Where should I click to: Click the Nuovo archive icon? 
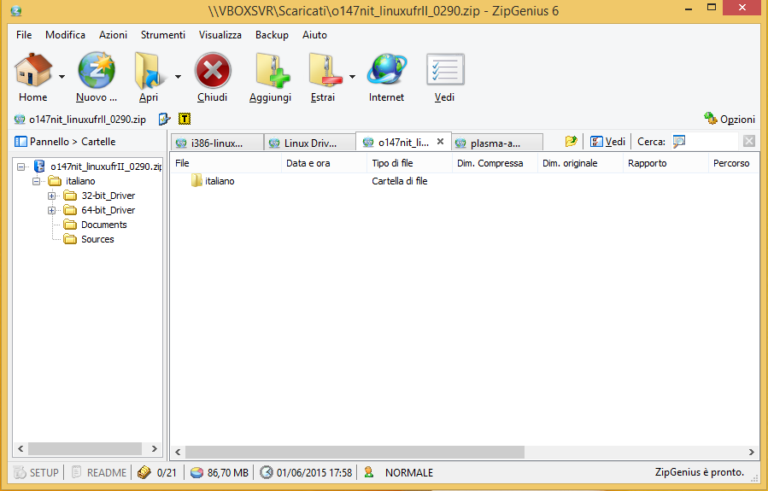[96, 72]
